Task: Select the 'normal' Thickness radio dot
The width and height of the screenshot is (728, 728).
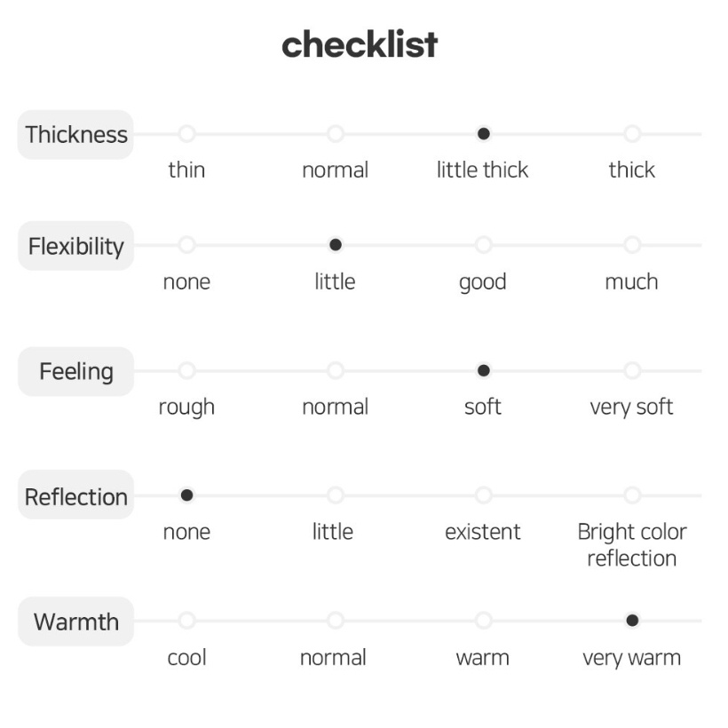Action: coord(336,134)
